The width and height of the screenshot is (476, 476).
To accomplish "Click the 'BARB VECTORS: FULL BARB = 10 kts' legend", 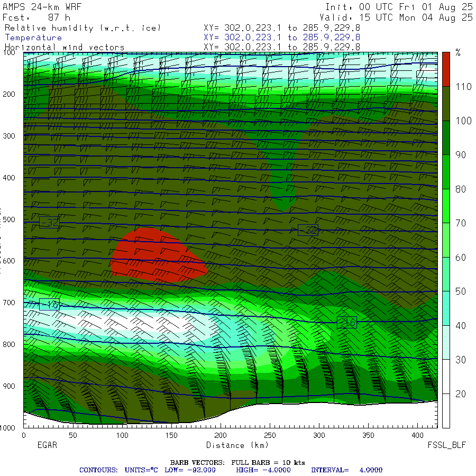I will (x=237, y=463).
